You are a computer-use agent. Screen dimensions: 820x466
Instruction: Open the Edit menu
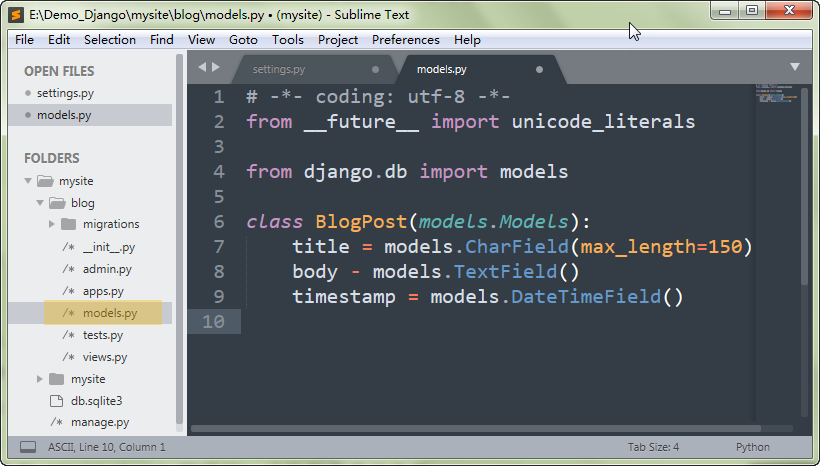(59, 40)
